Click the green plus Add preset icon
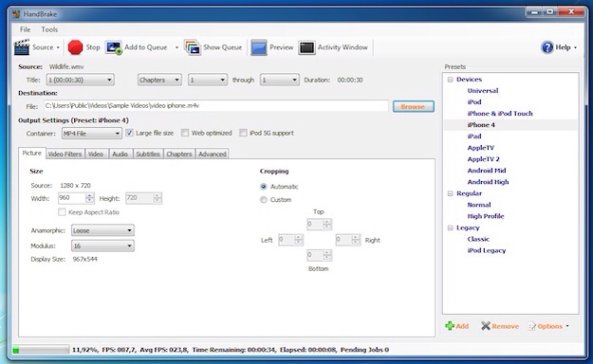This screenshot has height=364, width=593. pos(450,326)
